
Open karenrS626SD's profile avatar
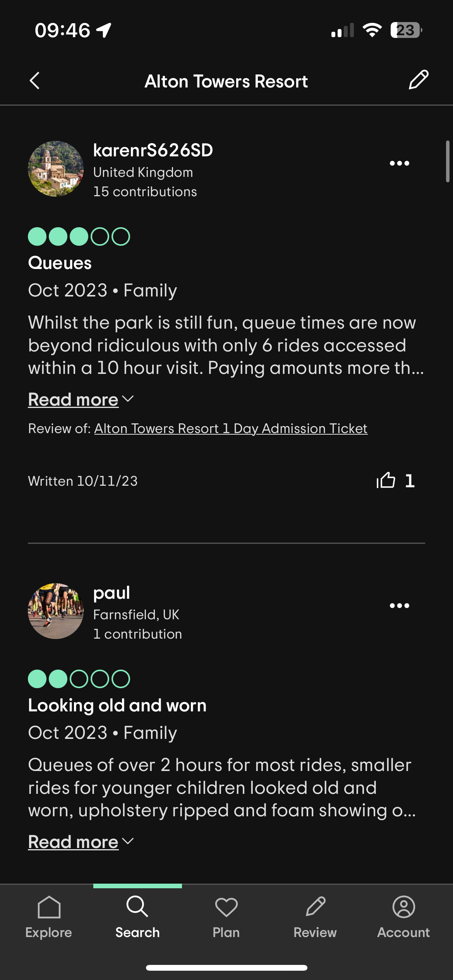coord(56,169)
